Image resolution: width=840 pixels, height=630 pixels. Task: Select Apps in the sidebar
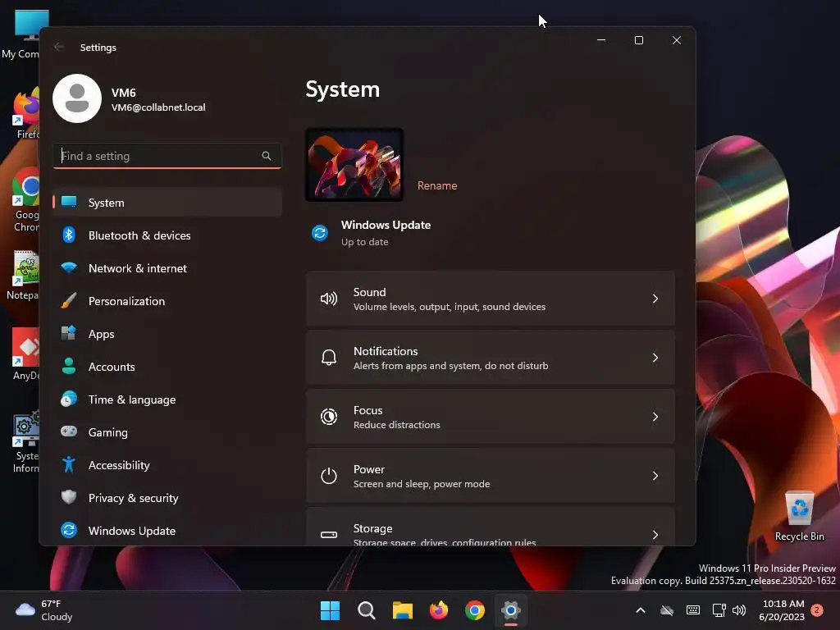[167, 334]
